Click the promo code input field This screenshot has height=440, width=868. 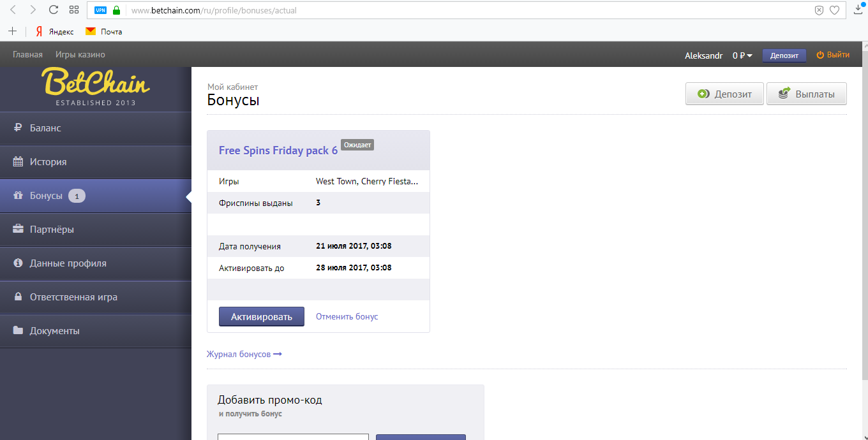click(x=293, y=437)
